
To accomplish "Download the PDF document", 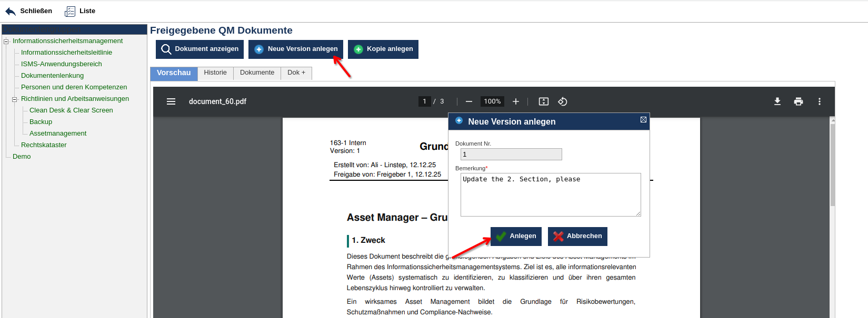I will coord(777,101).
